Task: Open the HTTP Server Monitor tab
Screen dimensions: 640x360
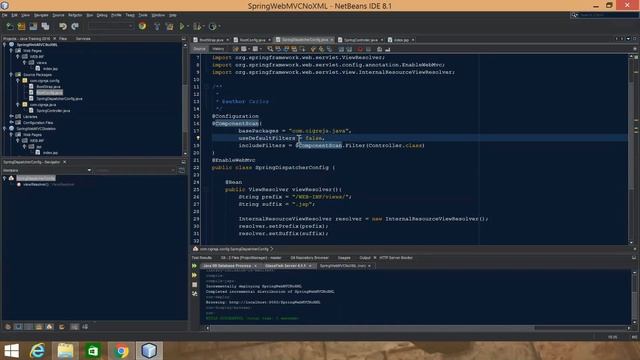Action: (x=396, y=258)
